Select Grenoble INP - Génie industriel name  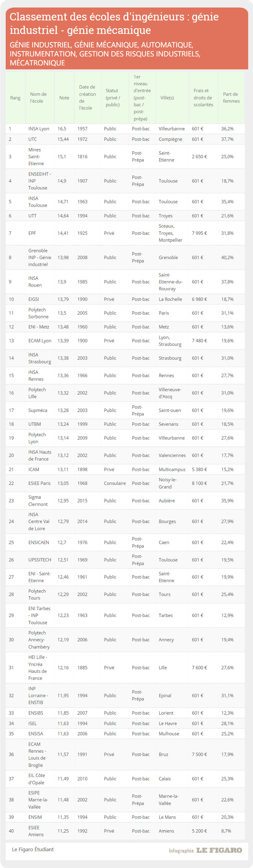39,257
